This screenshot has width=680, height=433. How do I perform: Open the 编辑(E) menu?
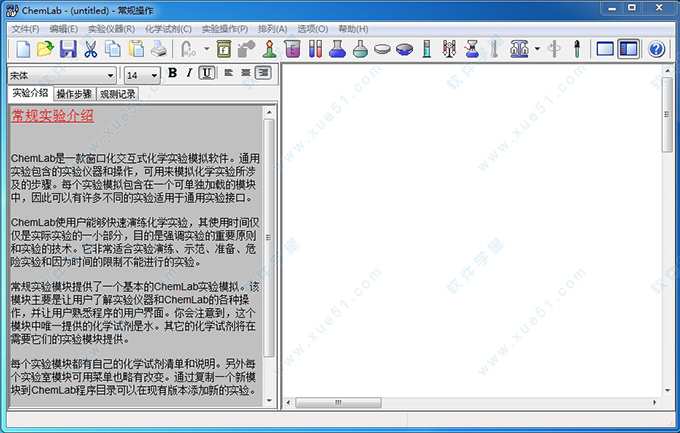[63, 29]
